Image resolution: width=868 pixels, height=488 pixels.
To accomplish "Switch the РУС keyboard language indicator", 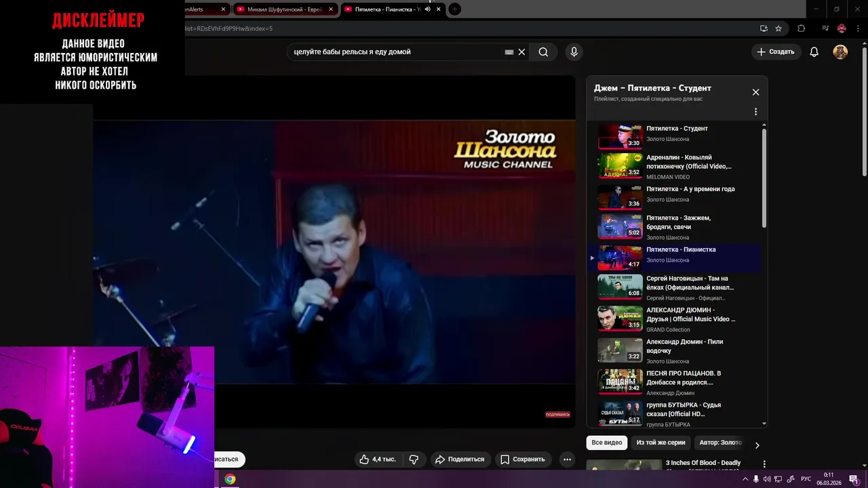I will tap(806, 479).
